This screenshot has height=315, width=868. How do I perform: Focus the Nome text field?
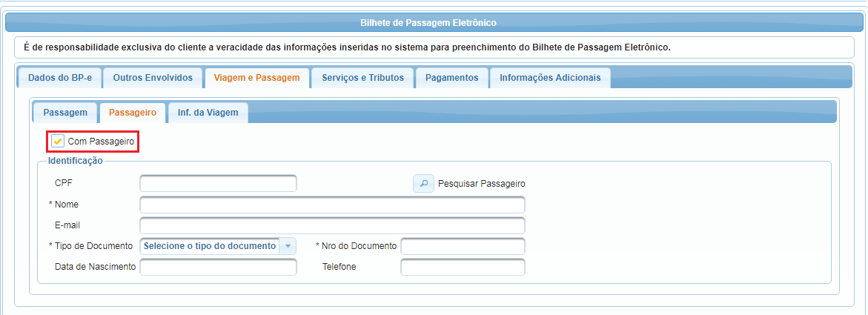coord(332,205)
